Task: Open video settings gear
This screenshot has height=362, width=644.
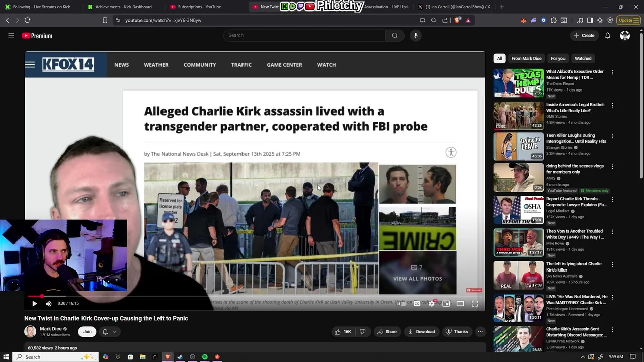Action: 431,304
